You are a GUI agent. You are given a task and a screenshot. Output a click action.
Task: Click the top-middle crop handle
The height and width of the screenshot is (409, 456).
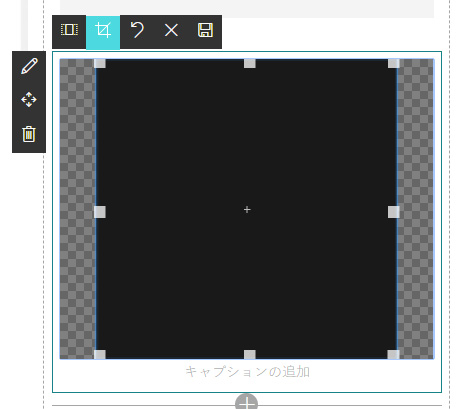(250, 63)
